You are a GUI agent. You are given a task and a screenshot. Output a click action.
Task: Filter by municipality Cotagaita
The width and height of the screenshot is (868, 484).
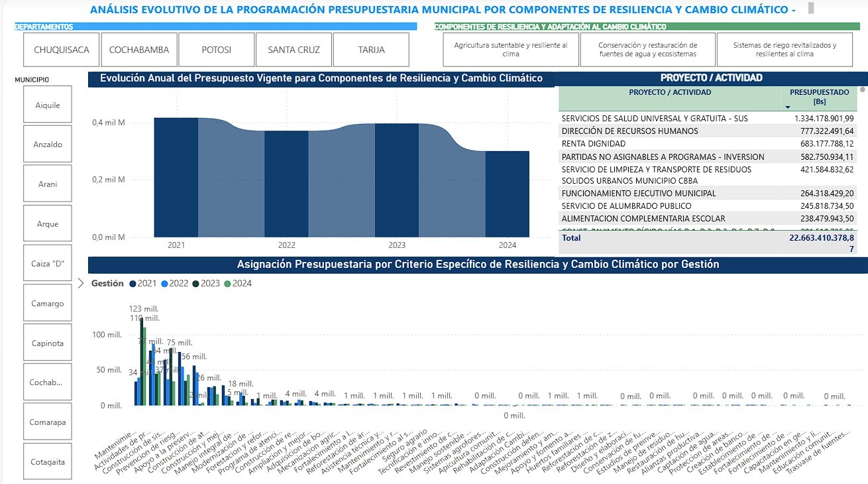tap(47, 461)
